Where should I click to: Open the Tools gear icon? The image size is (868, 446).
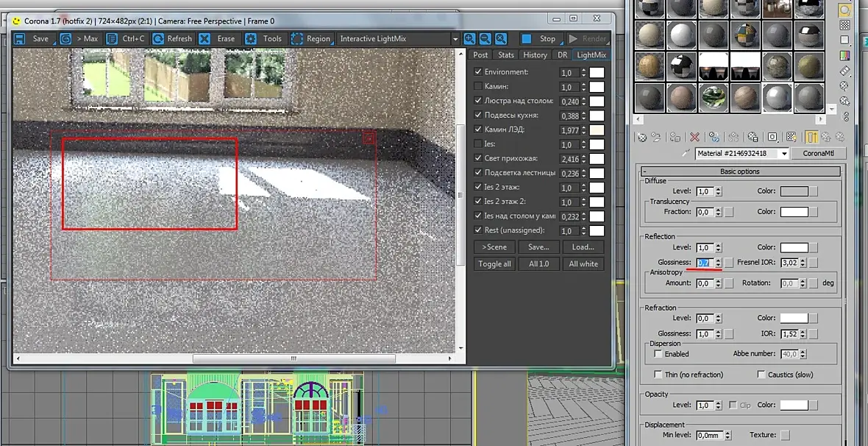(x=252, y=39)
